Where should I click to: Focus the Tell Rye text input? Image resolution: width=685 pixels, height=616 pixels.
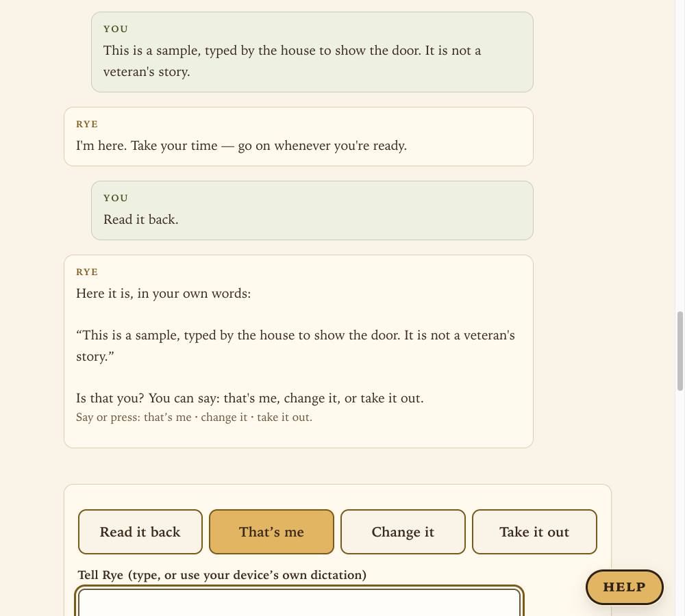(x=299, y=602)
